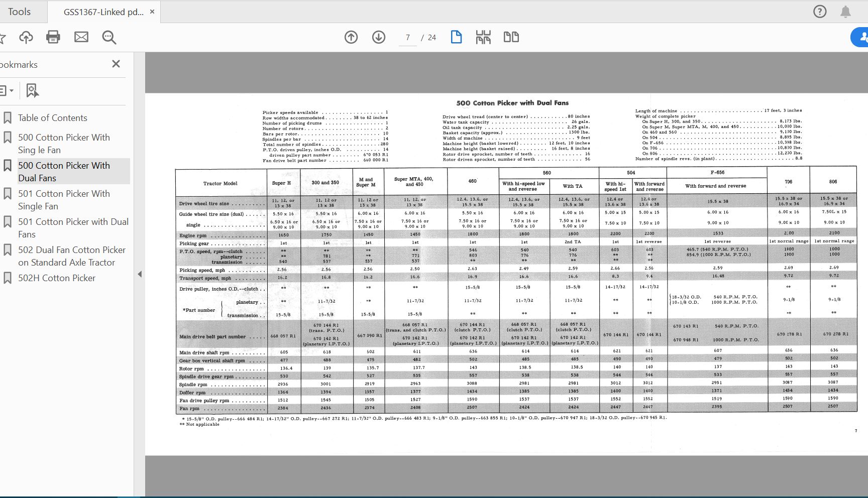Open the help question mark icon
Screen dimensions: 868x498
coord(820,12)
